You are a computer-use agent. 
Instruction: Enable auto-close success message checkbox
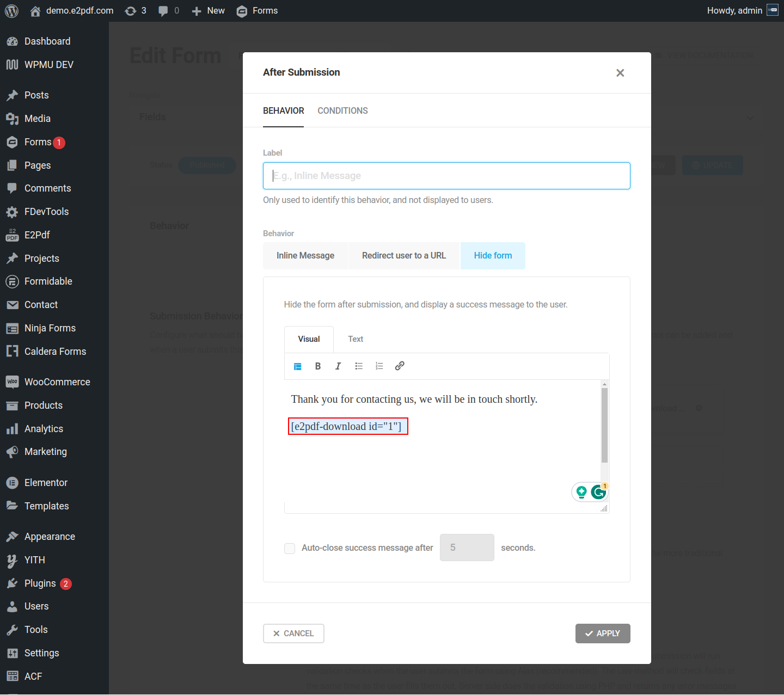coord(290,548)
